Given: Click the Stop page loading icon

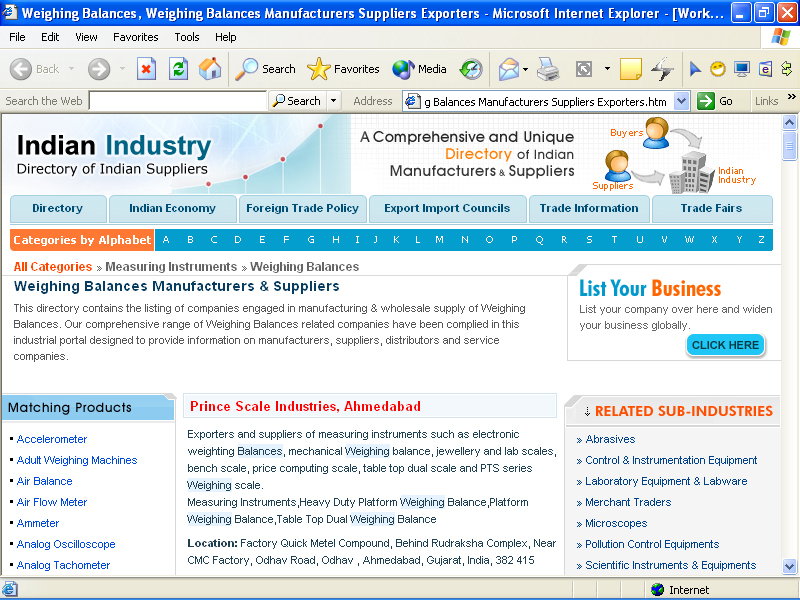Looking at the screenshot, I should (146, 69).
